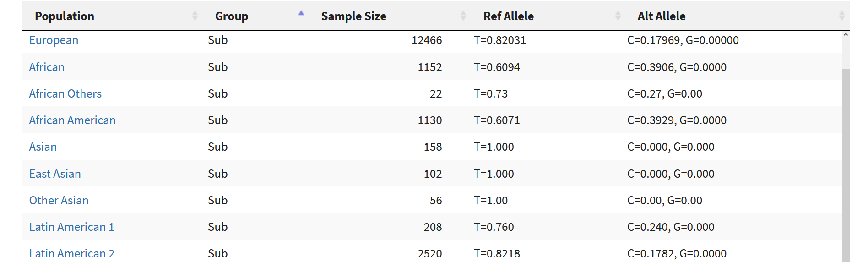
Task: Sort table by Sample Size header
Action: coord(353,16)
